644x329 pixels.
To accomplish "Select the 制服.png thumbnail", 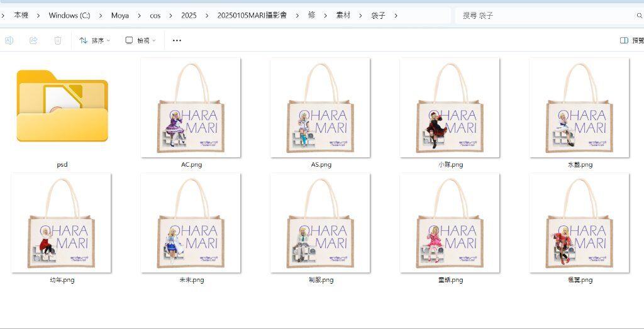I will click(x=320, y=223).
